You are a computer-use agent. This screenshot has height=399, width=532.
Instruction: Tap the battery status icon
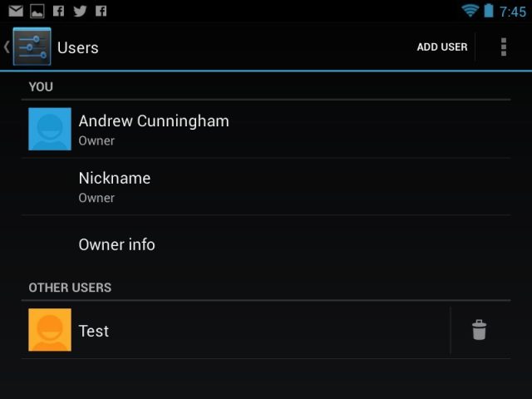pyautogui.click(x=489, y=11)
